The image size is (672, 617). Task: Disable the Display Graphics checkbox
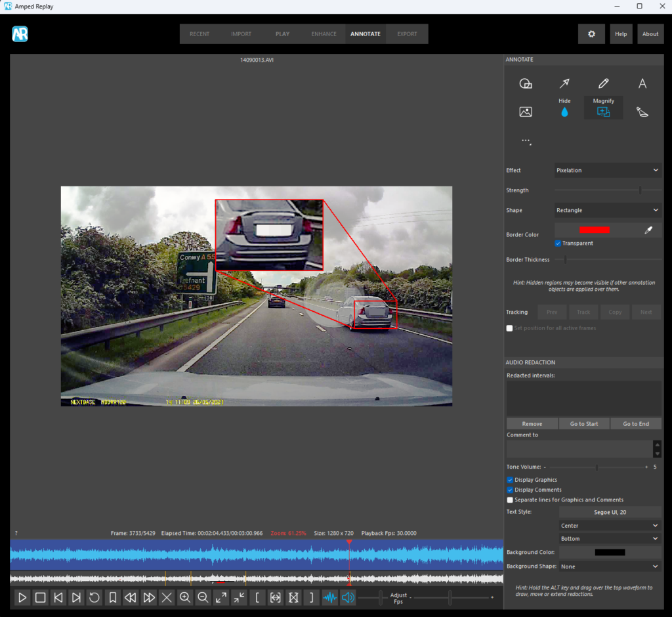click(510, 480)
